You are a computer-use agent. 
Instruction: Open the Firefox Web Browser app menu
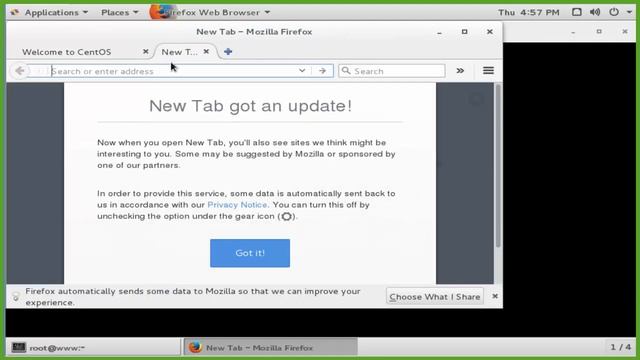(x=211, y=12)
